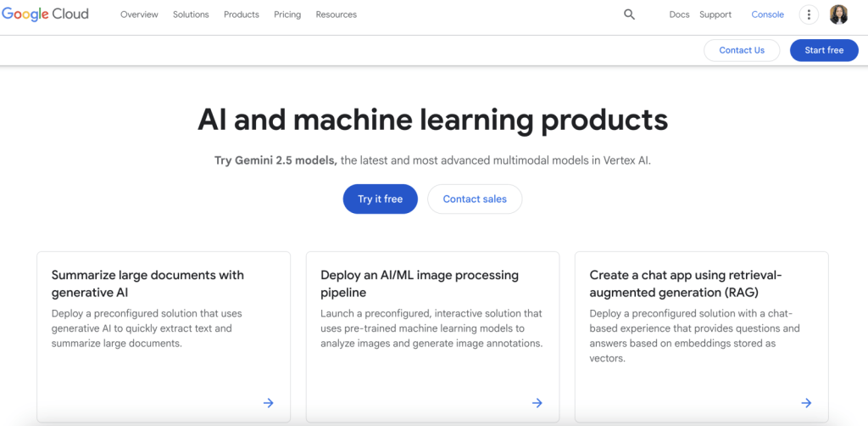Click the user profile avatar
Viewport: 868px width, 426px height.
click(x=838, y=14)
